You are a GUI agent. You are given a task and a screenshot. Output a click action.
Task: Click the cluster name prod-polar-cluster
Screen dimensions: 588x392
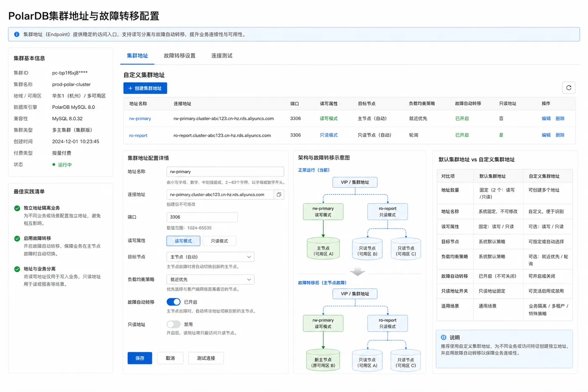[x=71, y=84]
